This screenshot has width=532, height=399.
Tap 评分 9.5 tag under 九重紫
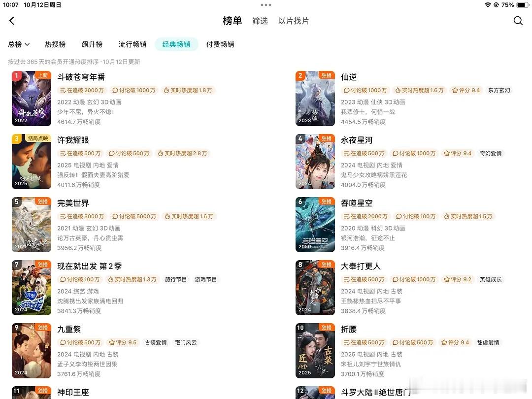point(123,343)
